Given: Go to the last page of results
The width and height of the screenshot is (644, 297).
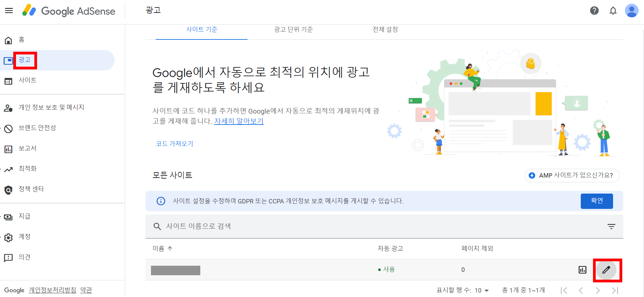Looking at the screenshot, I should tap(615, 290).
